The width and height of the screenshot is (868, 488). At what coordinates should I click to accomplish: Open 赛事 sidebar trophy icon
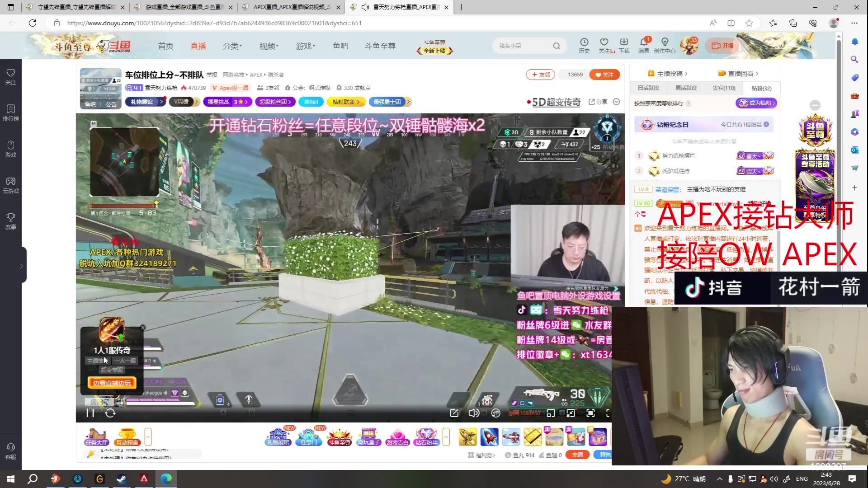pyautogui.click(x=11, y=221)
